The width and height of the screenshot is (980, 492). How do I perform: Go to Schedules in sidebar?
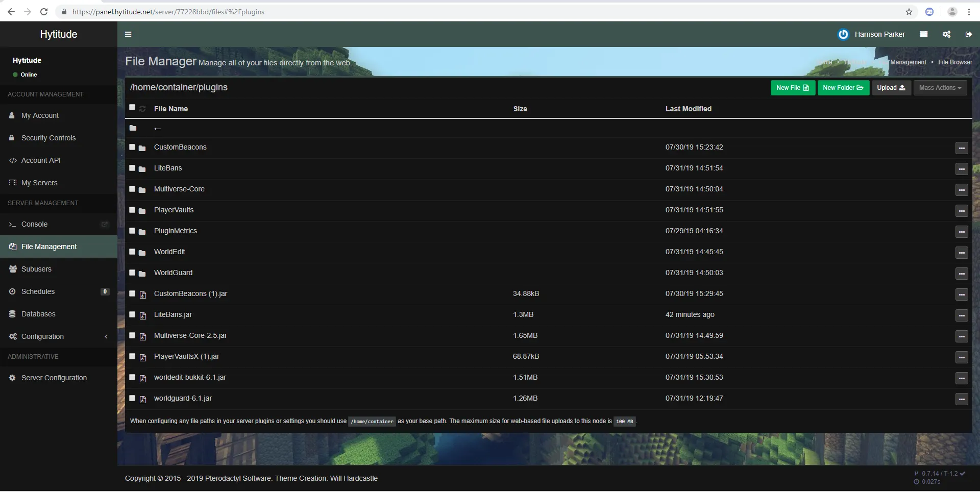pyautogui.click(x=38, y=291)
